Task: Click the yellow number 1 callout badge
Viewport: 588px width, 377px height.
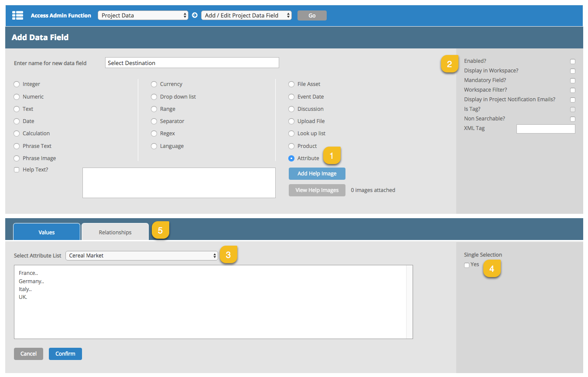Action: pyautogui.click(x=332, y=156)
